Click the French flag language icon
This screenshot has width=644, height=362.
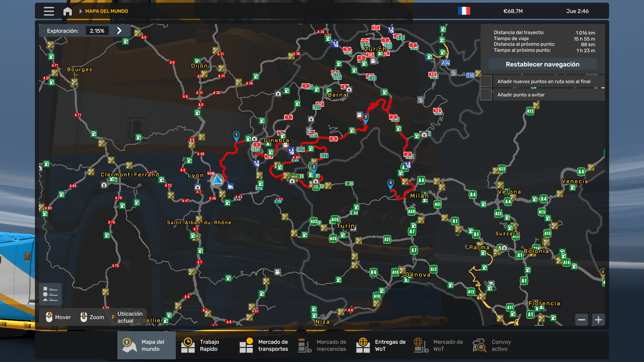click(x=464, y=11)
